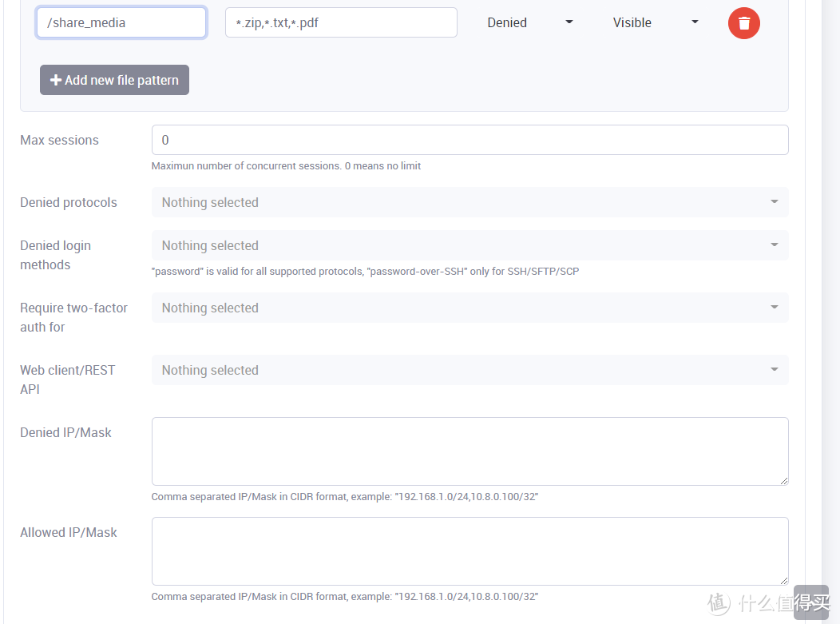Click the Denied IP/Mask label
The height and width of the screenshot is (624, 840).
click(x=66, y=432)
